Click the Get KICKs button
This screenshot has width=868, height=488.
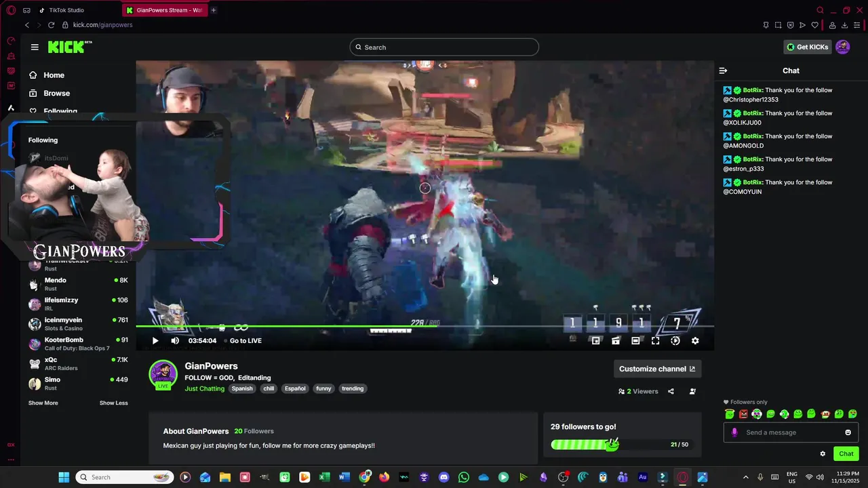[807, 47]
